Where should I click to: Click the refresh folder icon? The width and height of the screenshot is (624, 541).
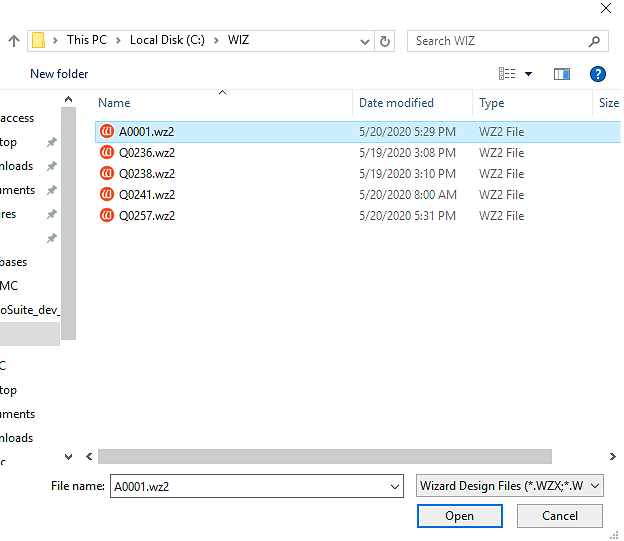pyautogui.click(x=386, y=41)
